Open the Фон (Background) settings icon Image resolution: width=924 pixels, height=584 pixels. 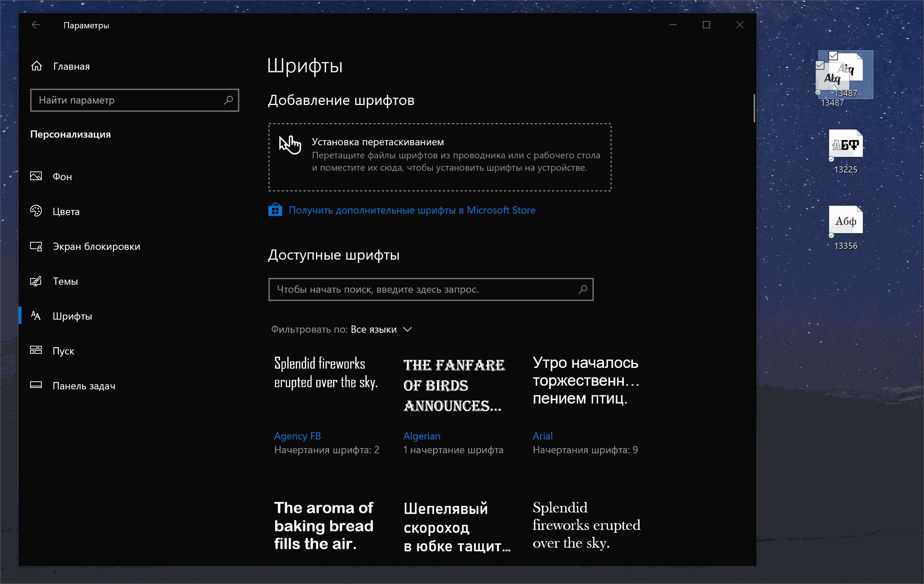36,176
